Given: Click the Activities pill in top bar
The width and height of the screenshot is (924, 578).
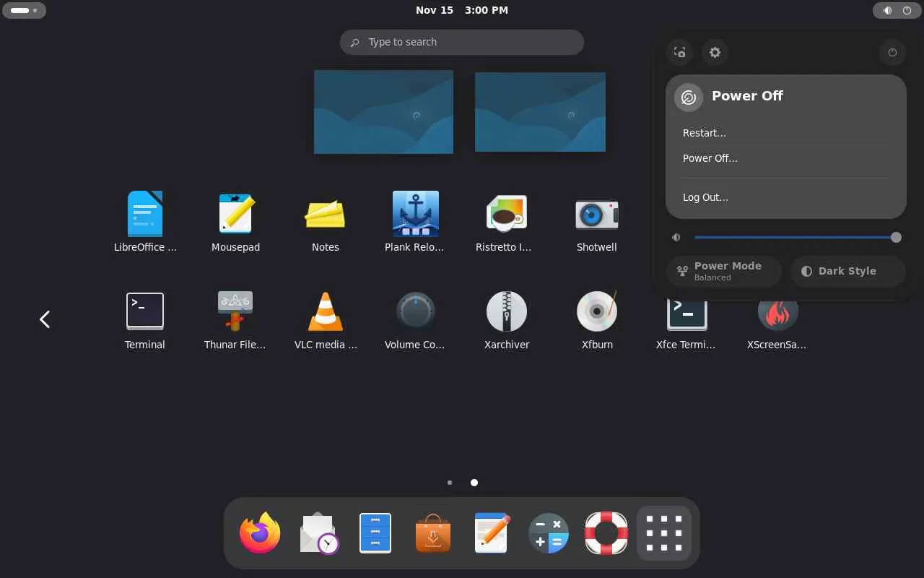Looking at the screenshot, I should point(25,10).
